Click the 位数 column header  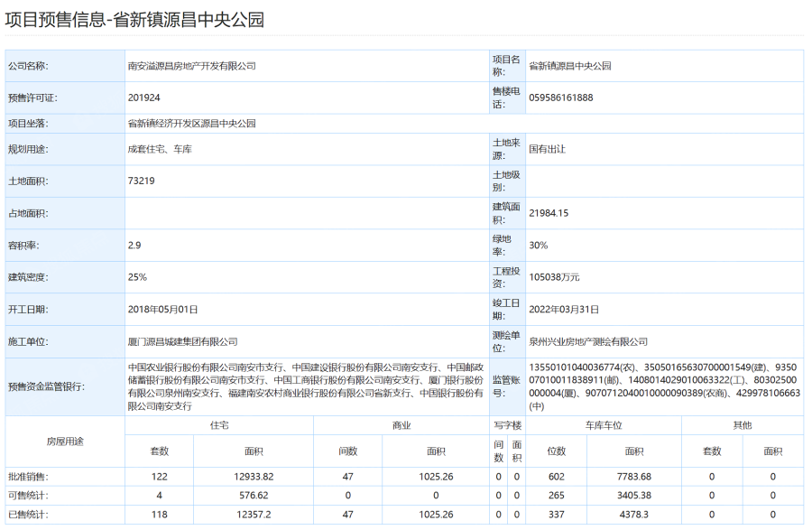coord(556,451)
